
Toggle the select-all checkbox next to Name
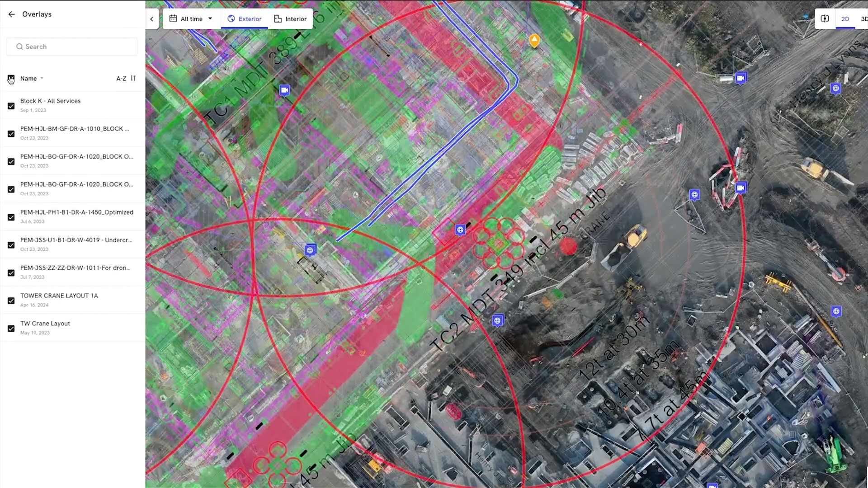11,78
